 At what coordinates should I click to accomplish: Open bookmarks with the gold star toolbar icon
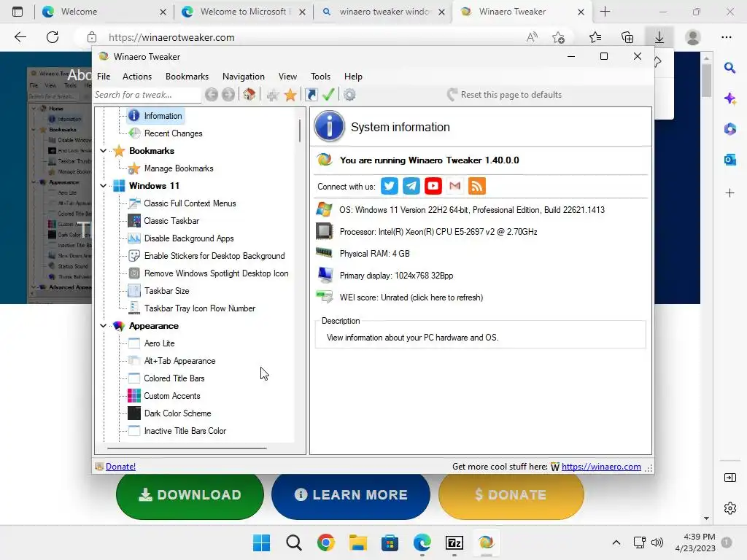[x=290, y=95]
